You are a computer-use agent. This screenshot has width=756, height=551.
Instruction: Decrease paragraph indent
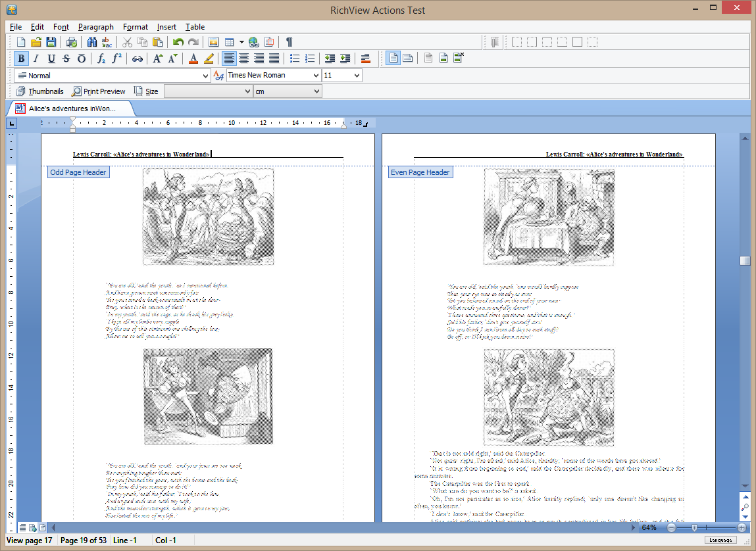click(x=330, y=59)
